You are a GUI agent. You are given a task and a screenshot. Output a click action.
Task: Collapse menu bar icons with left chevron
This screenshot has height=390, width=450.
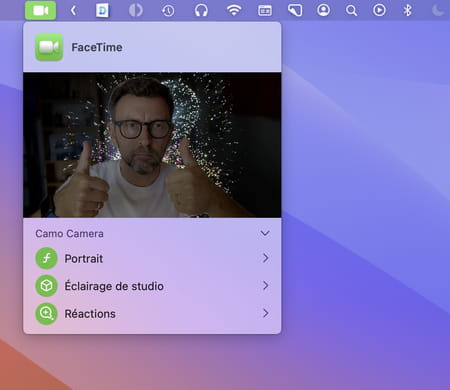73,11
